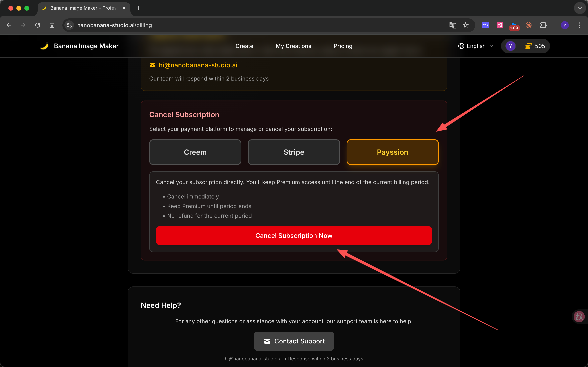This screenshot has width=588, height=367.
Task: Open a new browser tab
Action: point(138,8)
